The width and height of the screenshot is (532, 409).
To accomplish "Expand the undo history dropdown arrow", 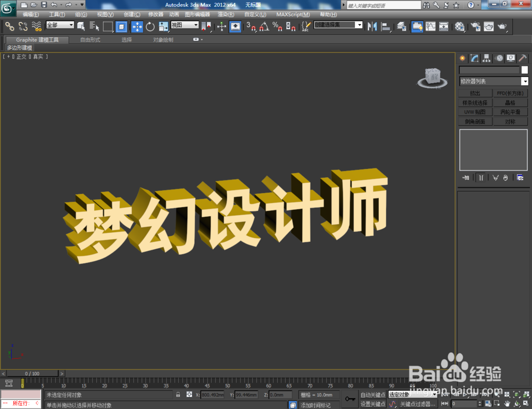I will pyautogui.click(x=61, y=5).
